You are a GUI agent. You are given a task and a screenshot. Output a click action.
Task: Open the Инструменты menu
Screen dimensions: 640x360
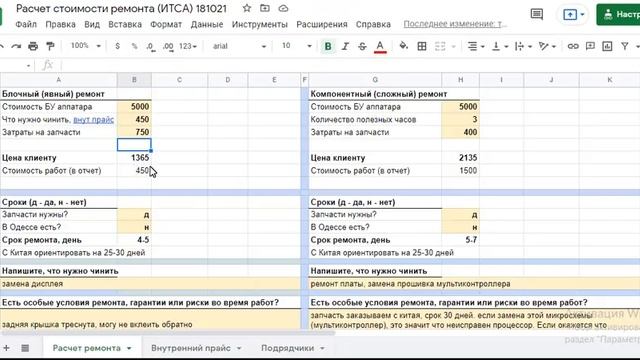pyautogui.click(x=260, y=24)
